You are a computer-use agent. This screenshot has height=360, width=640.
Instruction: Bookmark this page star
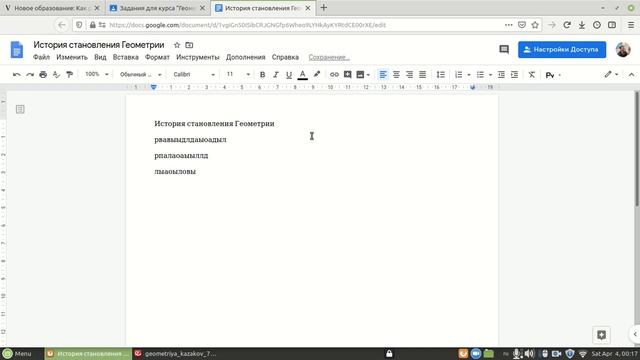pos(535,25)
